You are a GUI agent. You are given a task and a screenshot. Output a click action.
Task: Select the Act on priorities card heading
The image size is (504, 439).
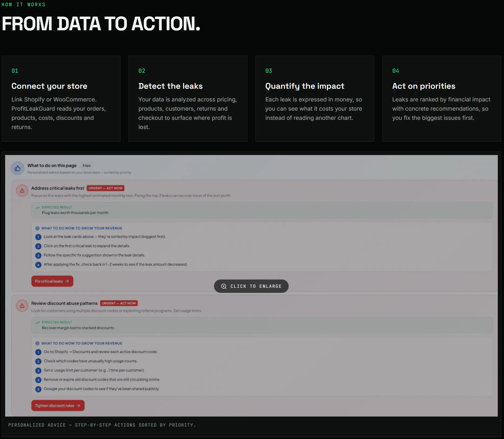(424, 86)
